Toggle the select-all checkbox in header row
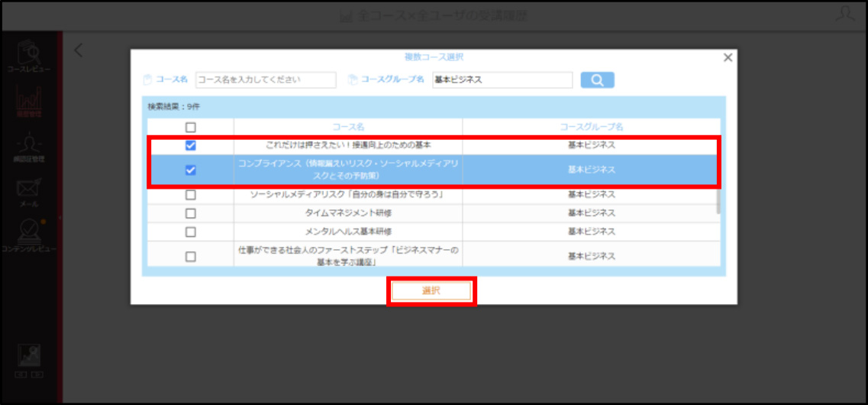Screen dimensions: 868x405 point(190,128)
